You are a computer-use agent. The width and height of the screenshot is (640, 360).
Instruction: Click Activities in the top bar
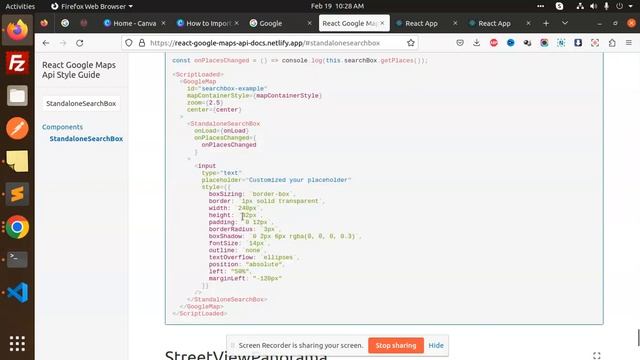[20, 6]
